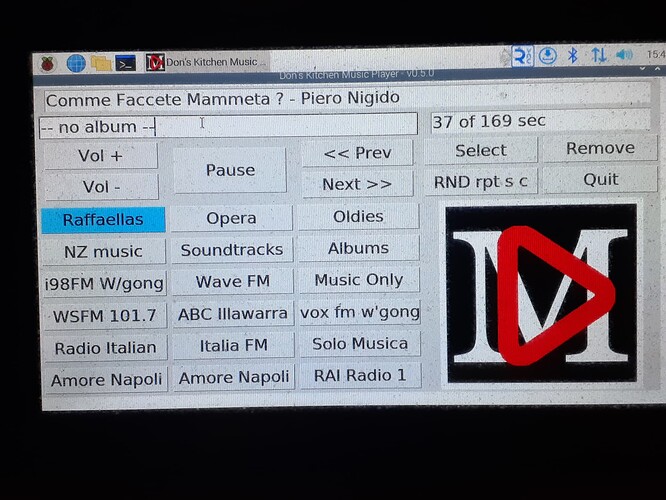The image size is (666, 500).
Task: Quit the music player
Action: tap(601, 179)
